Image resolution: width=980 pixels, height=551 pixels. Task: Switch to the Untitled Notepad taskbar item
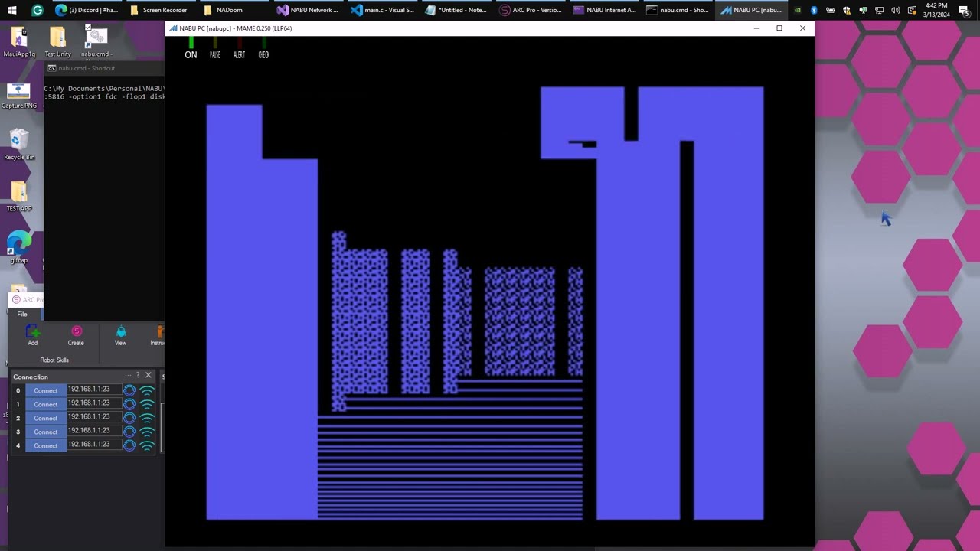[456, 10]
